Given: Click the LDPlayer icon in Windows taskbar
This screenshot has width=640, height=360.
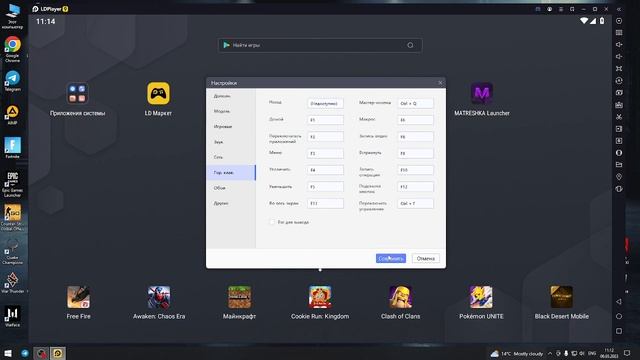Looking at the screenshot, I should pos(58,353).
